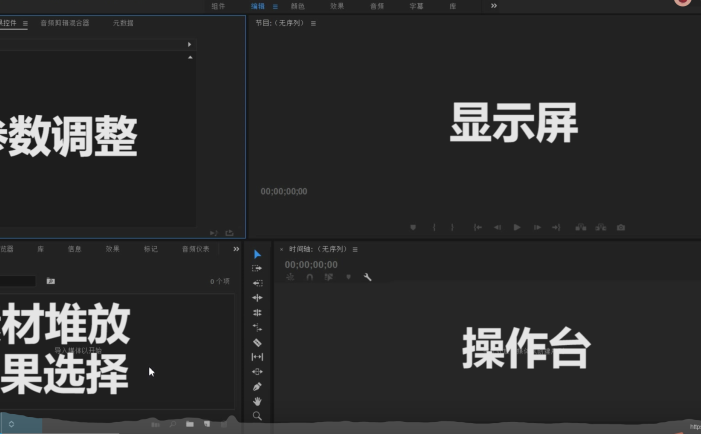Screen dimensions: 701x434
Task: Close the timeline tab
Action: click(x=281, y=249)
